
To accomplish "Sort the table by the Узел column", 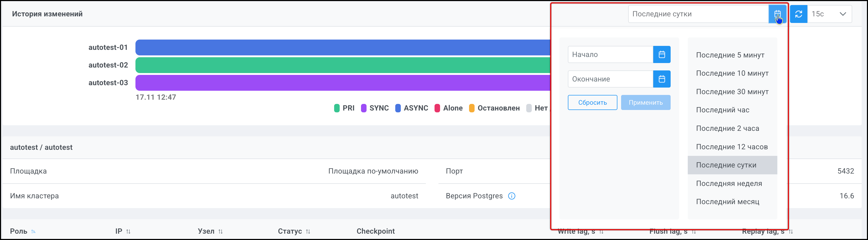I will pyautogui.click(x=220, y=232).
